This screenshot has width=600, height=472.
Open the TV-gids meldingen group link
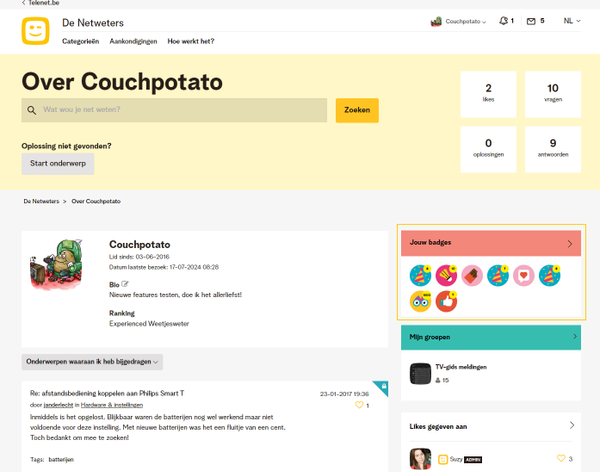(x=461, y=367)
